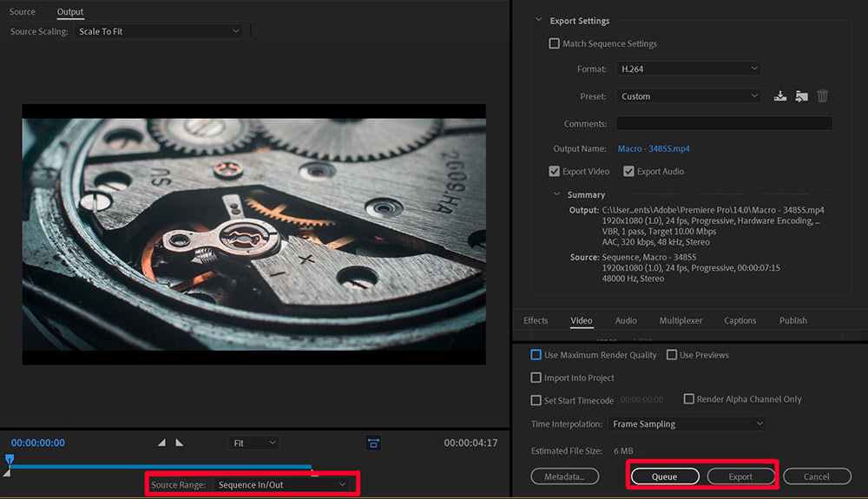
Task: Switch to the Source tab
Action: [x=23, y=11]
